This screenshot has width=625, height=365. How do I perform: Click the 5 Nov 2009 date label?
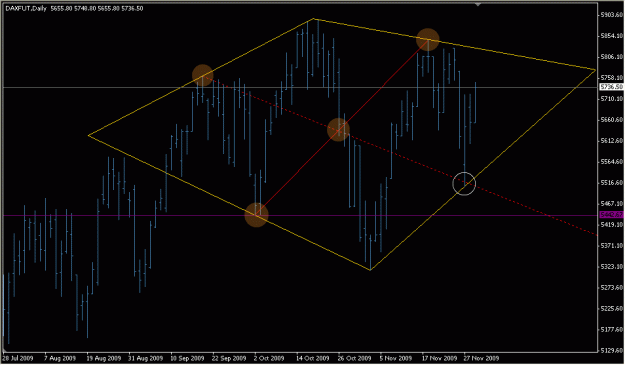point(395,358)
